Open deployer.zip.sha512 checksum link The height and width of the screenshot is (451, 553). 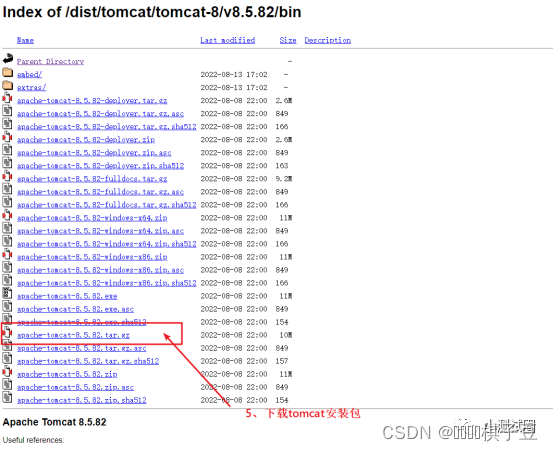pos(101,166)
